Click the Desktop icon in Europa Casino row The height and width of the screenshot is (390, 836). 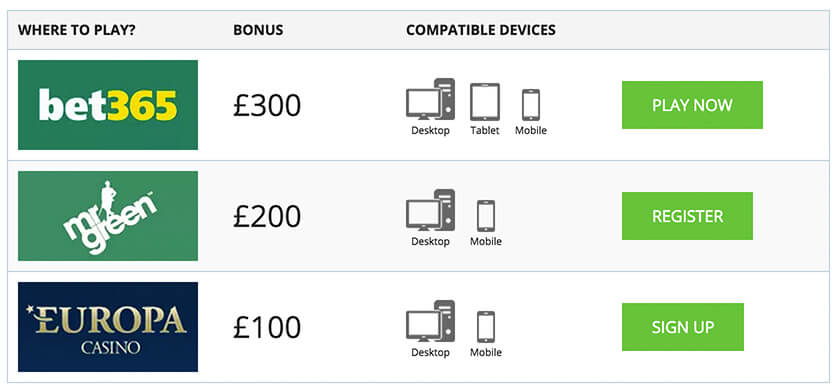click(x=430, y=321)
